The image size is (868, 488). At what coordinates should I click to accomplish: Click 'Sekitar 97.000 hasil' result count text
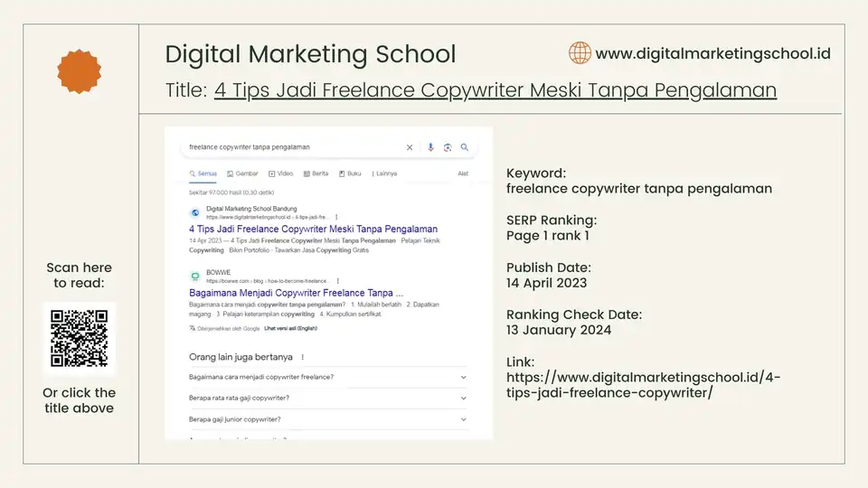[231, 192]
